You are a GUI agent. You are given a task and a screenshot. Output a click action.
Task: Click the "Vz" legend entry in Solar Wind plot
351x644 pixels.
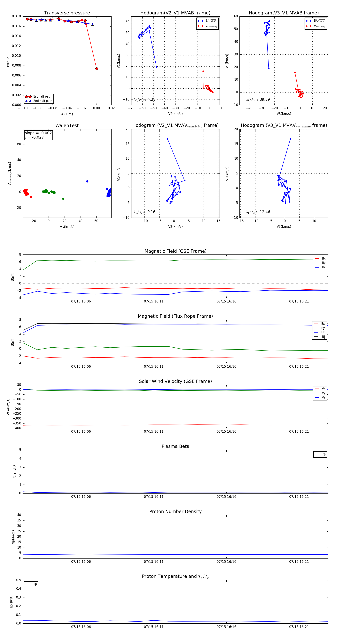[x=320, y=397]
